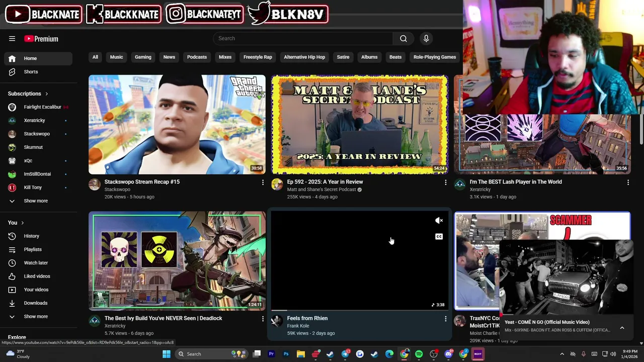Open ImStillDontai channel in subscriptions
This screenshot has height=362, width=644.
(38, 174)
